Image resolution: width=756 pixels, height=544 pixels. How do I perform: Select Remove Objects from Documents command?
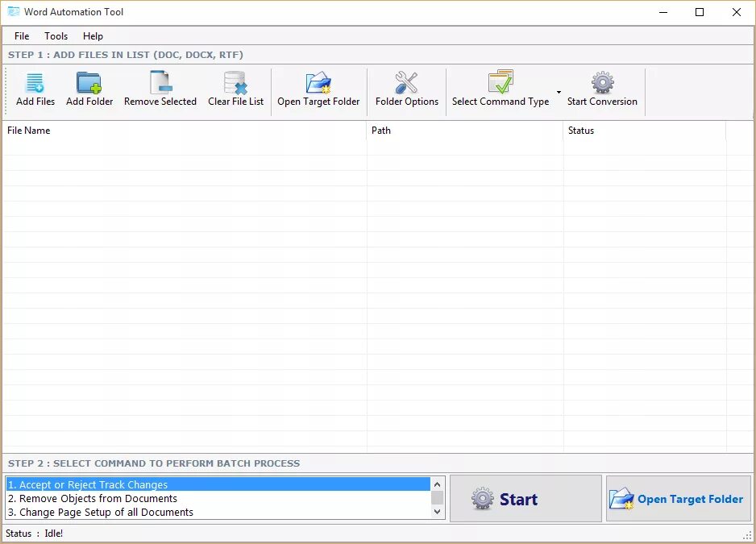(x=218, y=498)
